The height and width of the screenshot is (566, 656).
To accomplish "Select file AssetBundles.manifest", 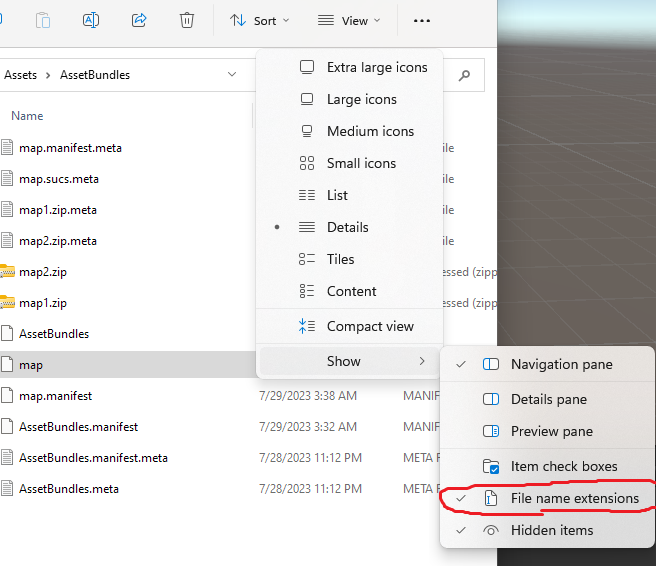I will point(78,427).
